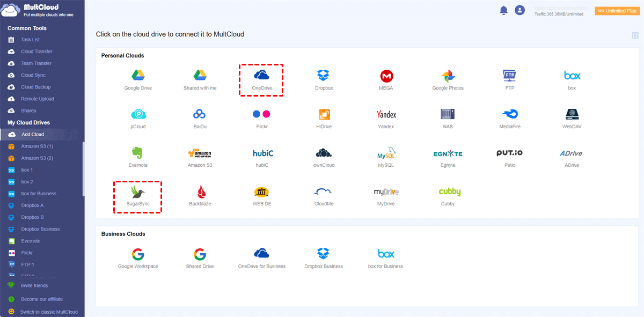This screenshot has height=317, width=644.
Task: Switch cloud list layout view icon
Action: tap(635, 35)
